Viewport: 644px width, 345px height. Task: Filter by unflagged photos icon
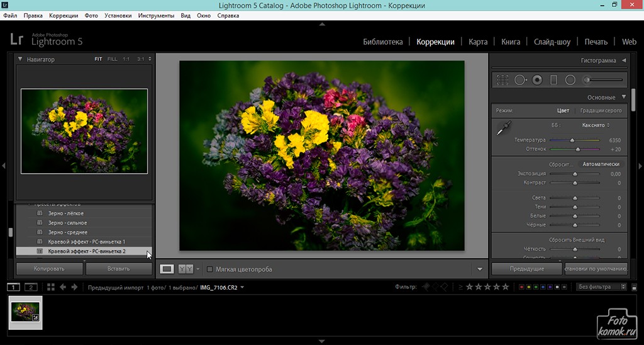click(x=435, y=287)
